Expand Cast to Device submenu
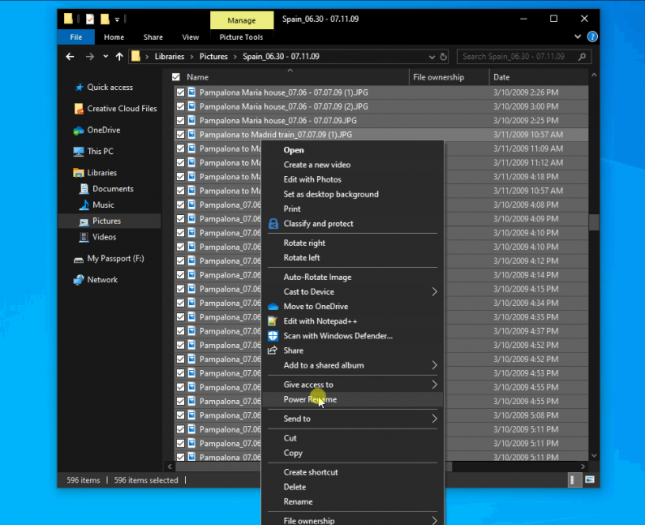645x525 pixels. [x=434, y=292]
